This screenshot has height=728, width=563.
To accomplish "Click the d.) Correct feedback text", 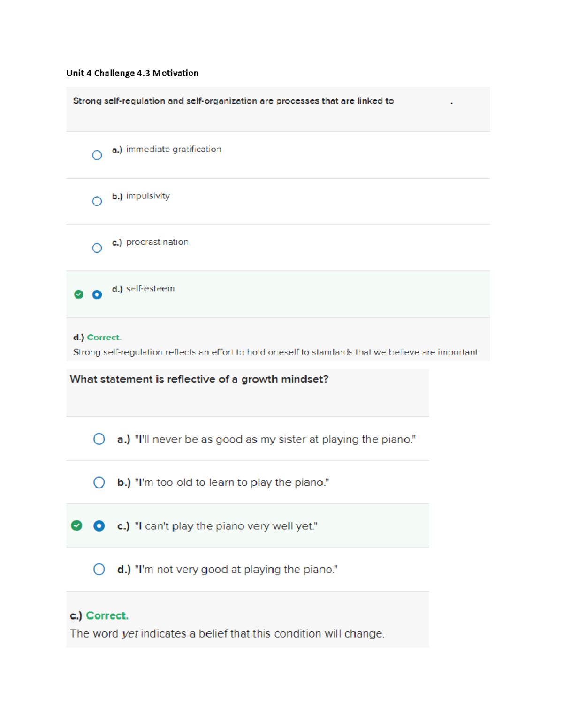I will 97,337.
